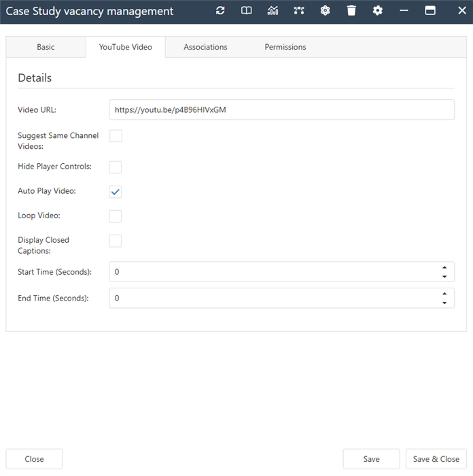Focus the Video URL input field
Image resolution: width=473 pixels, height=476 pixels.
coord(281,109)
